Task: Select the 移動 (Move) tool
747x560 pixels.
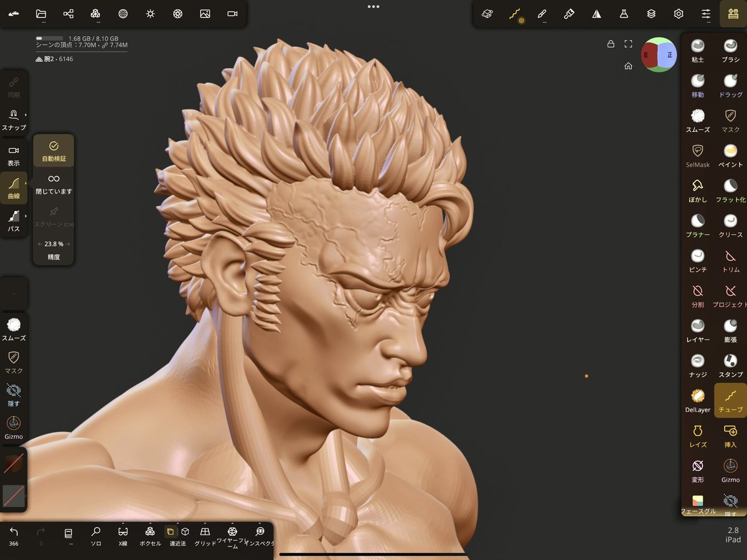Action: point(698,86)
